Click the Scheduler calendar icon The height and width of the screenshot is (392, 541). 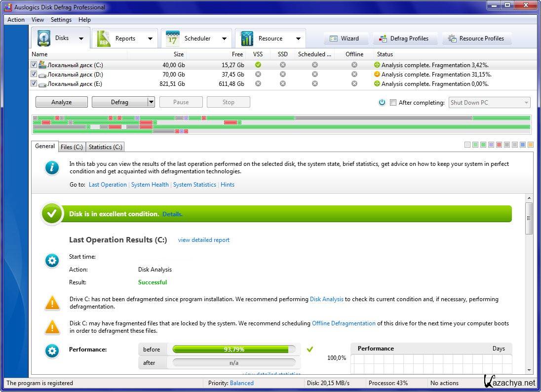tap(173, 39)
